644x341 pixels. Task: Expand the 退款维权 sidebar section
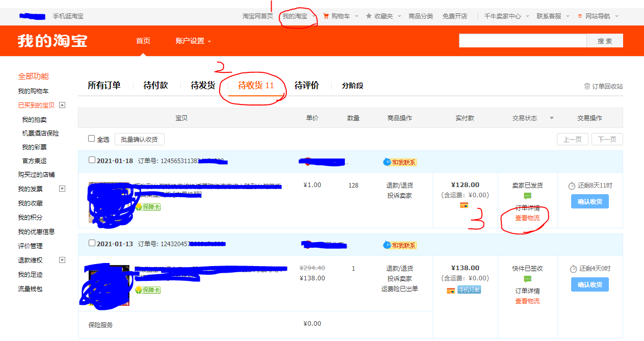pyautogui.click(x=62, y=260)
